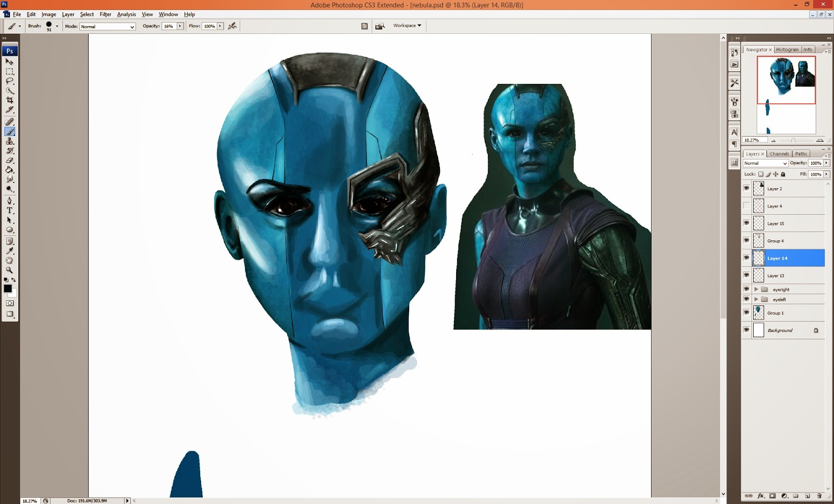Enable airbrush mode in options bar
The width and height of the screenshot is (834, 504).
pyautogui.click(x=232, y=26)
